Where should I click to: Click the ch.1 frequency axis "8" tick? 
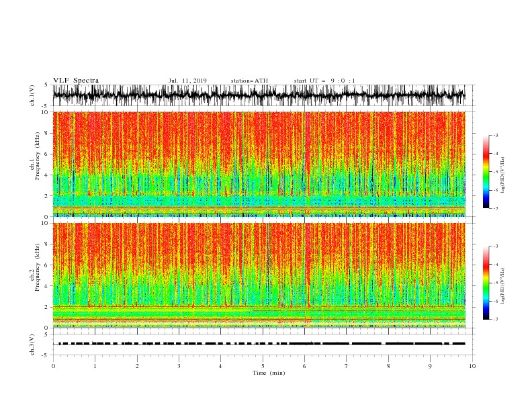tap(47, 133)
